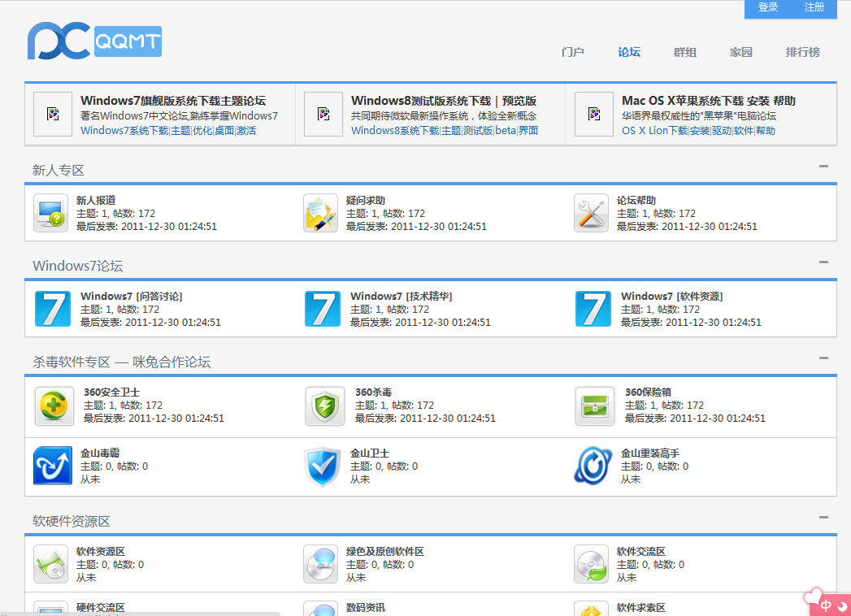Open the 新人报道 forum icon
Image resolution: width=851 pixels, height=616 pixels.
pos(50,213)
